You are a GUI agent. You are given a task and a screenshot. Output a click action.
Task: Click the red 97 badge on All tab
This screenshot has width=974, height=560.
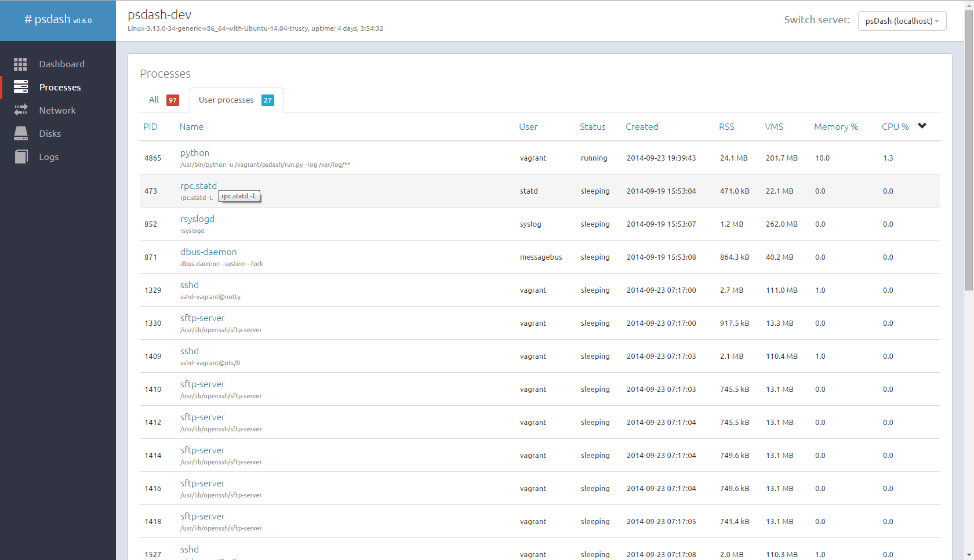tap(173, 100)
